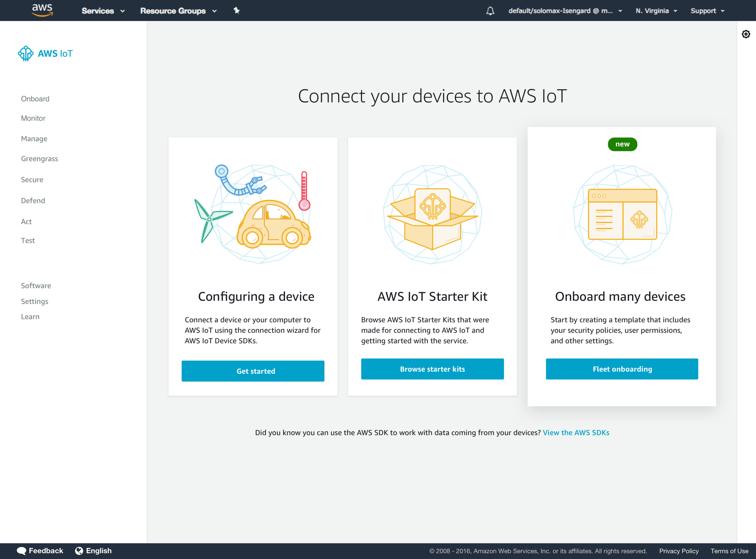The height and width of the screenshot is (559, 756).
Task: Open the View the AWS SDKs link
Action: pyautogui.click(x=576, y=433)
